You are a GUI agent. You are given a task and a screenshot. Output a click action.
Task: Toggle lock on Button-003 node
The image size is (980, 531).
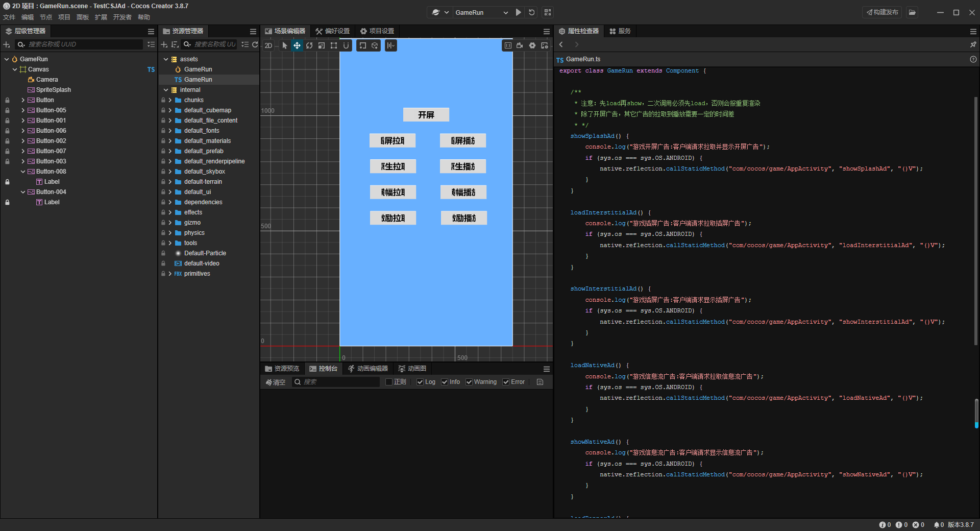[x=7, y=161]
